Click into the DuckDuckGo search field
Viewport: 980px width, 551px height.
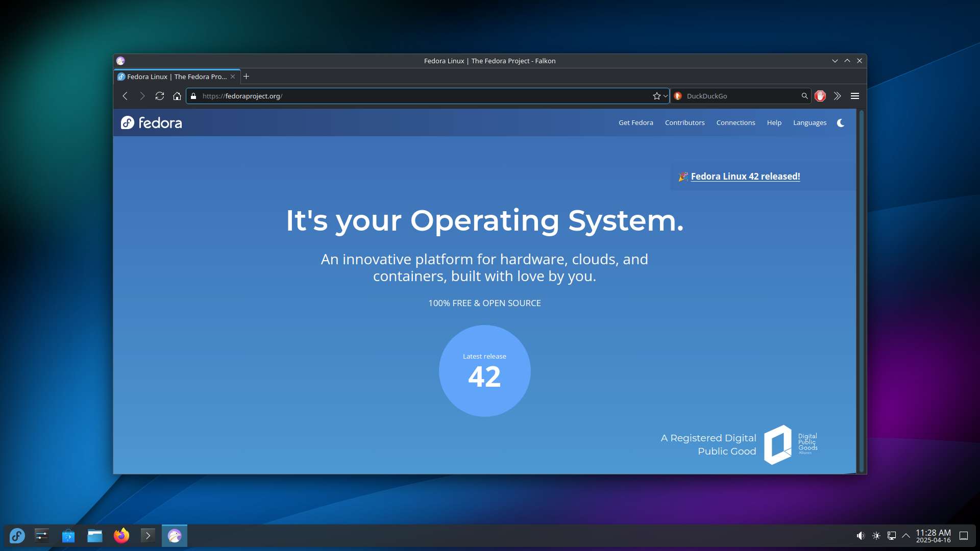pyautogui.click(x=741, y=96)
